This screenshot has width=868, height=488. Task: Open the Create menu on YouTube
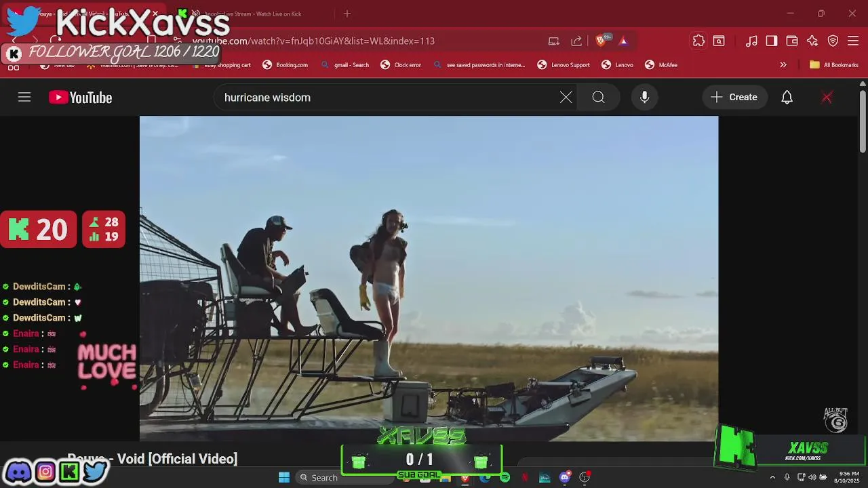735,98
